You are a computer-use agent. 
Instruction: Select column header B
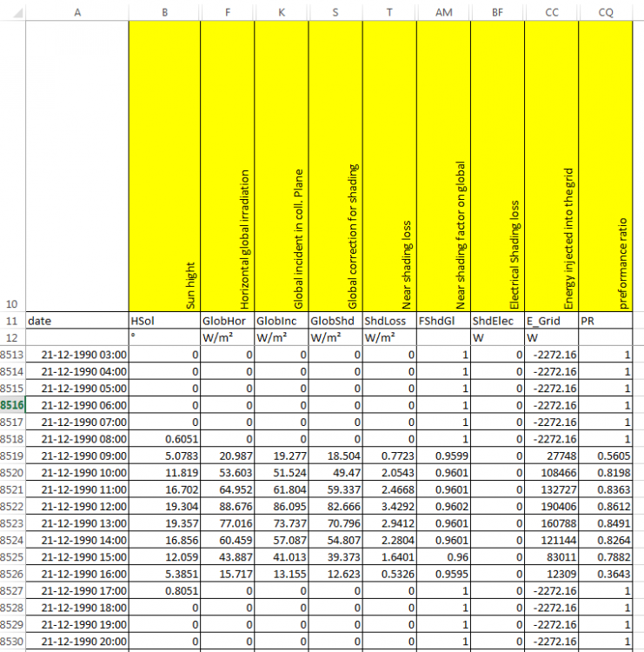(164, 11)
